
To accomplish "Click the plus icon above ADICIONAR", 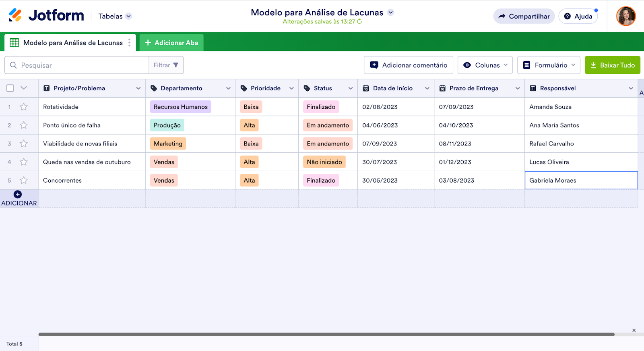I will [18, 194].
